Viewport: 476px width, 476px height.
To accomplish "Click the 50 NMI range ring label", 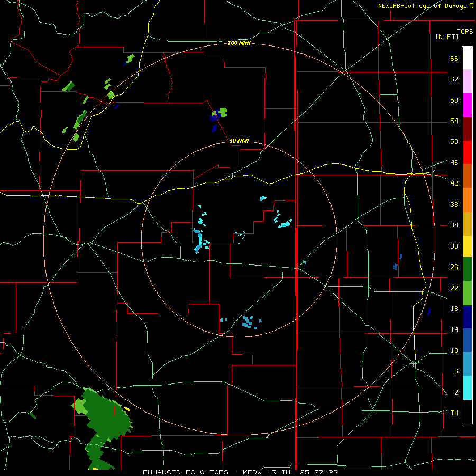I will click(x=239, y=141).
